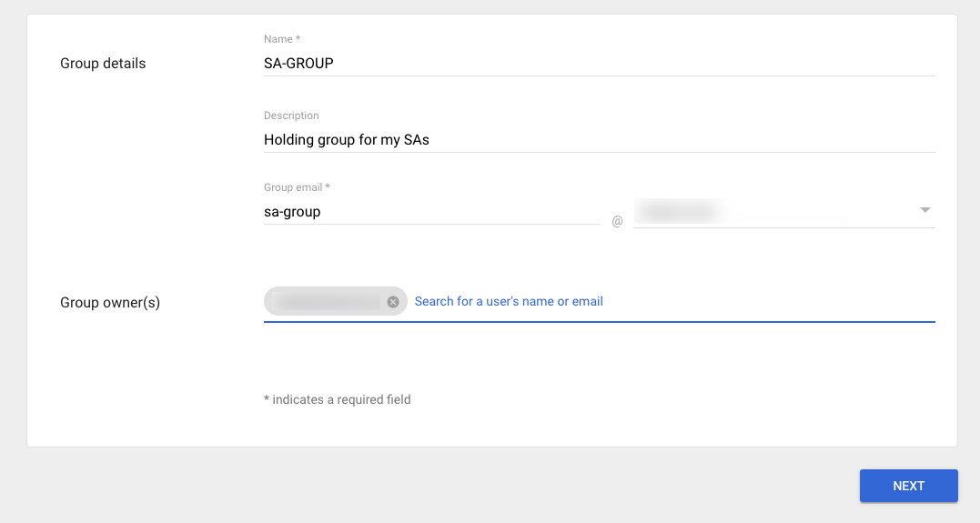Viewport: 980px width, 523px height.
Task: Click Search for a user's name or email
Action: pos(509,301)
